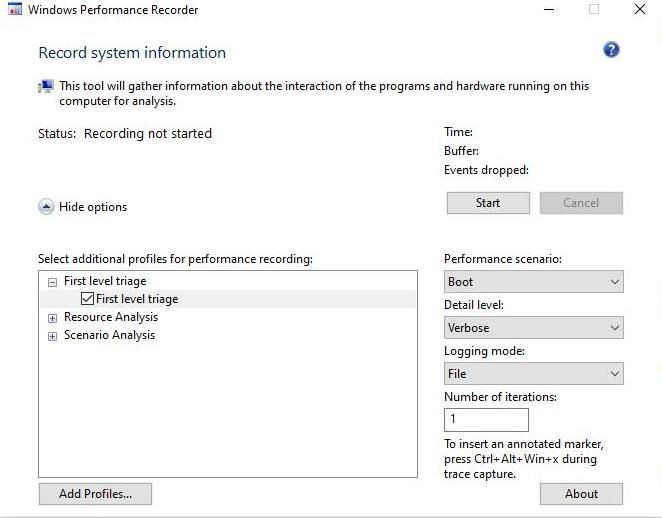The image size is (662, 518).
Task: Click the Time label
Action: [459, 132]
